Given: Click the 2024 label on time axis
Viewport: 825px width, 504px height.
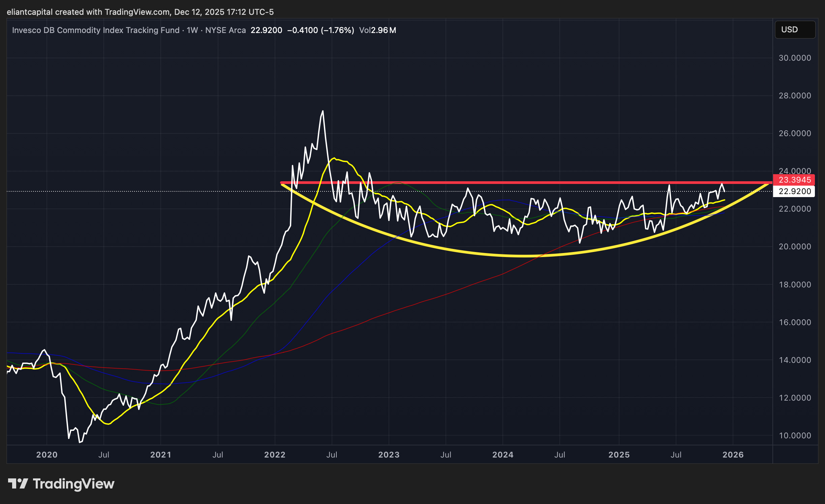Looking at the screenshot, I should pyautogui.click(x=503, y=455).
